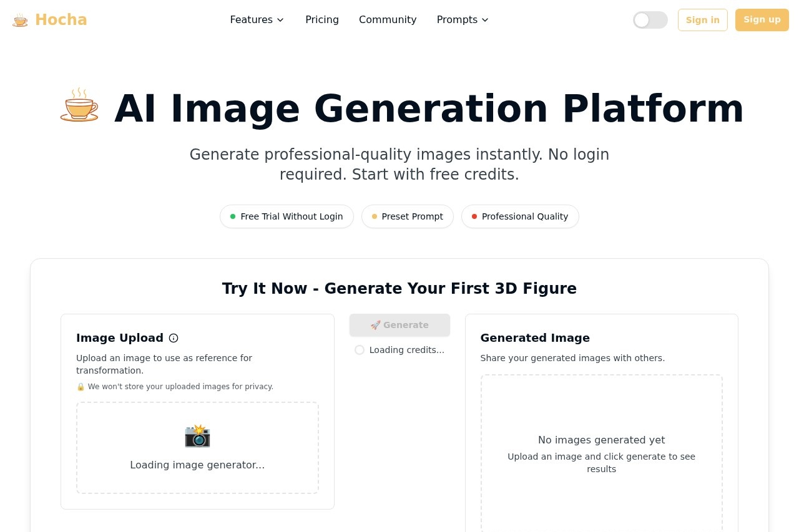Click the chevron arrow next to Features
799x532 pixels.
pos(280,20)
